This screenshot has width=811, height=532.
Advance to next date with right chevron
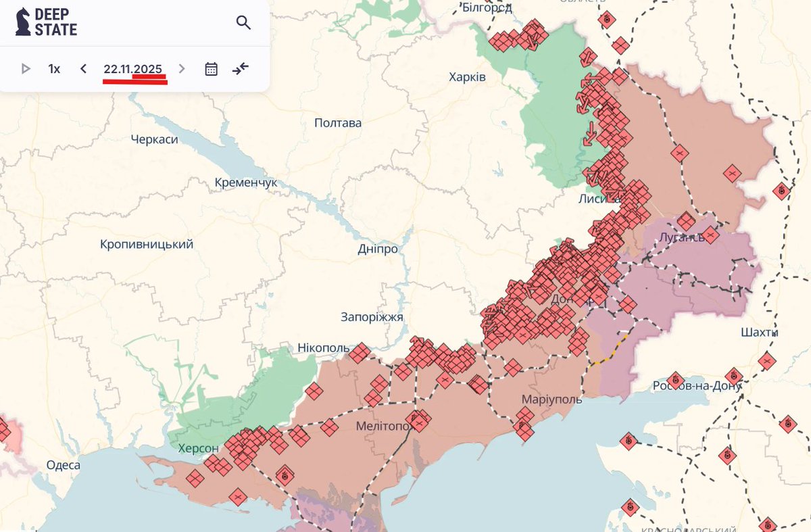pyautogui.click(x=181, y=68)
